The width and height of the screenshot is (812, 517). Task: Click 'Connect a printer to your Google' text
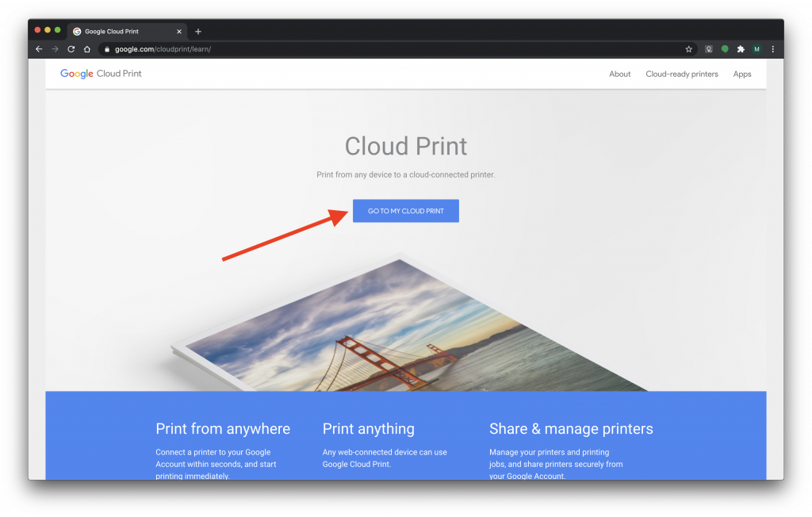(213, 452)
